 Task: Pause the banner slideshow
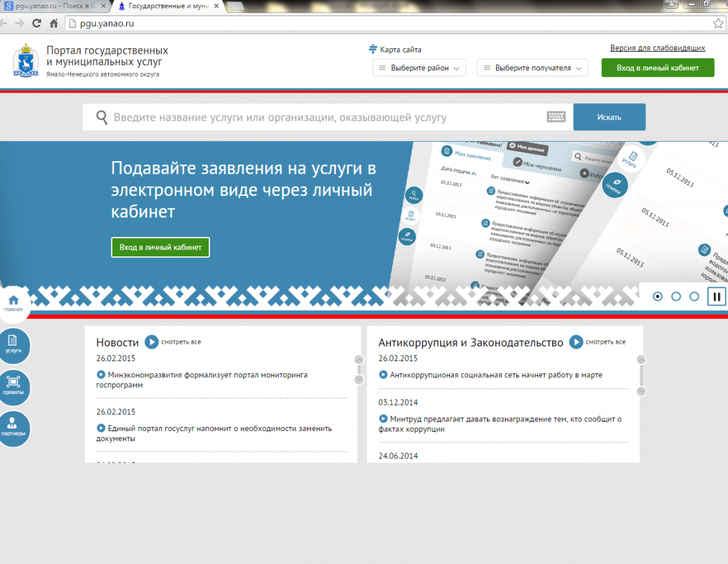(x=717, y=296)
